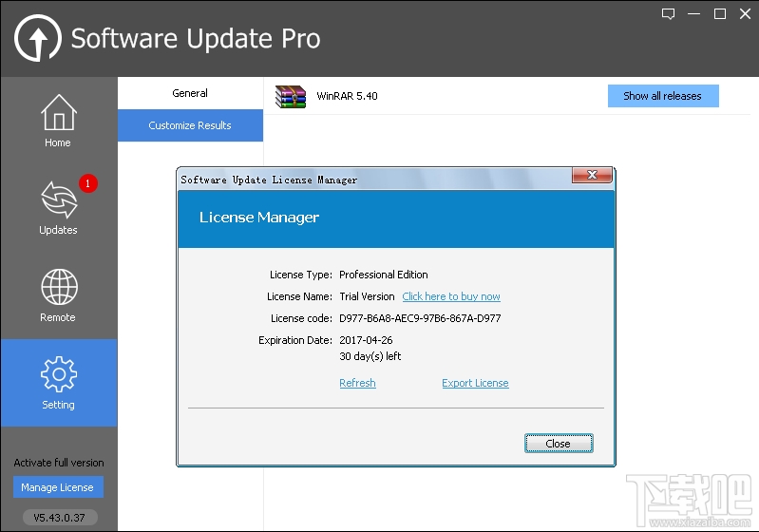Click the 'Activate full version' text
This screenshot has height=532, width=759.
[x=59, y=463]
